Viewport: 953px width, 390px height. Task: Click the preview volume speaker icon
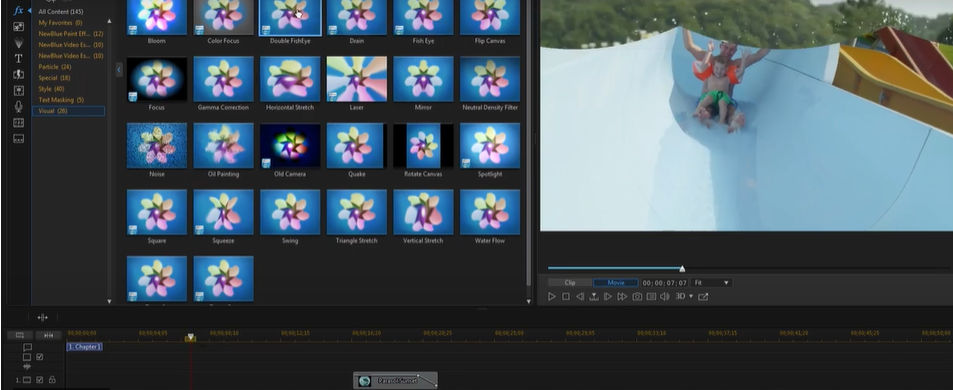(665, 296)
